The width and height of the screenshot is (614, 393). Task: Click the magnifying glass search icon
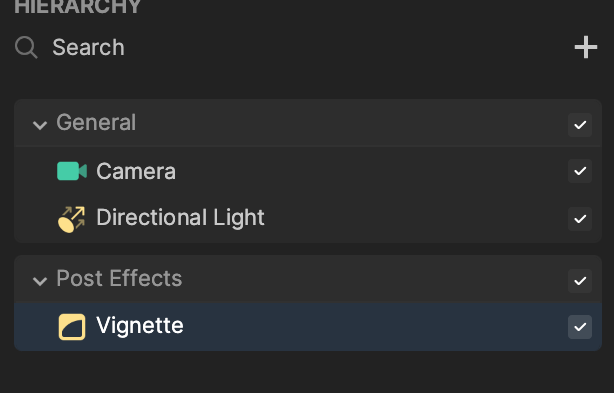[26, 47]
